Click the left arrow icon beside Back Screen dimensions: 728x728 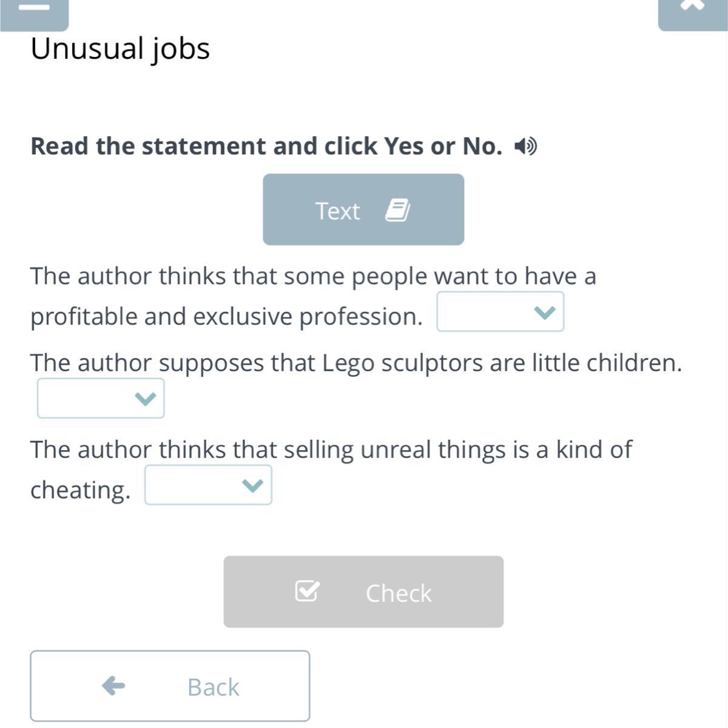[113, 686]
